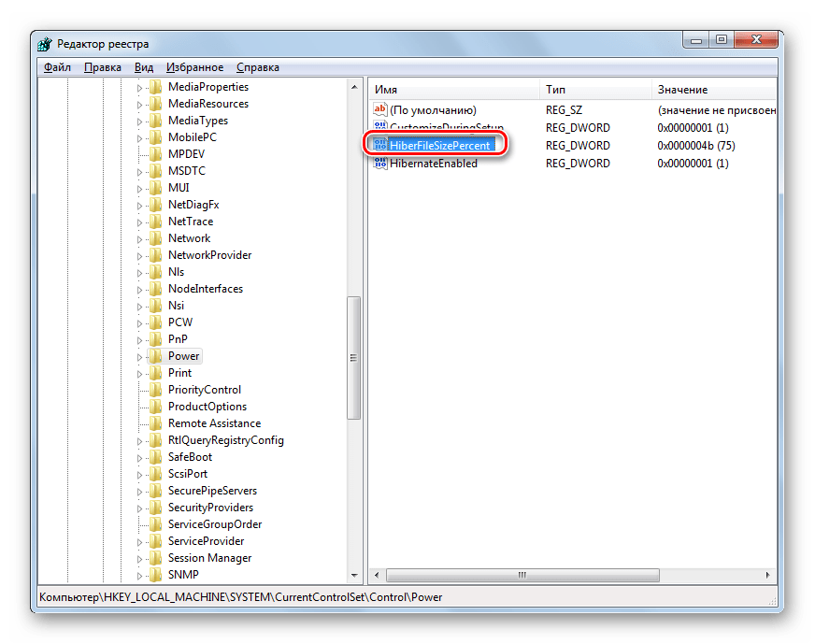Click the registry editor title bar icon
This screenshot has height=644, width=815.
tap(45, 44)
